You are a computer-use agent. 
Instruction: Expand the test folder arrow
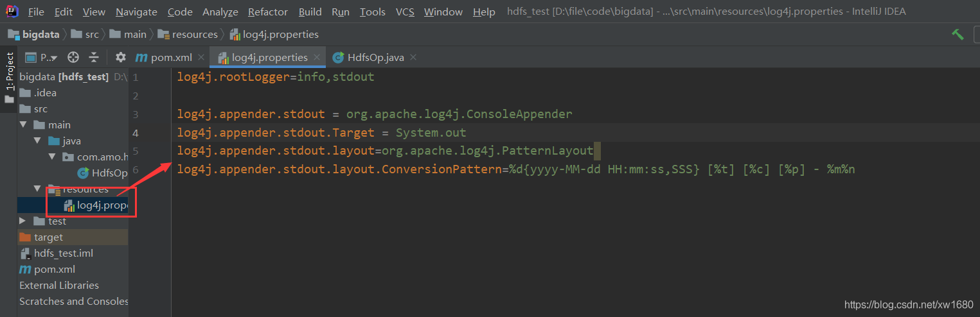click(x=24, y=221)
